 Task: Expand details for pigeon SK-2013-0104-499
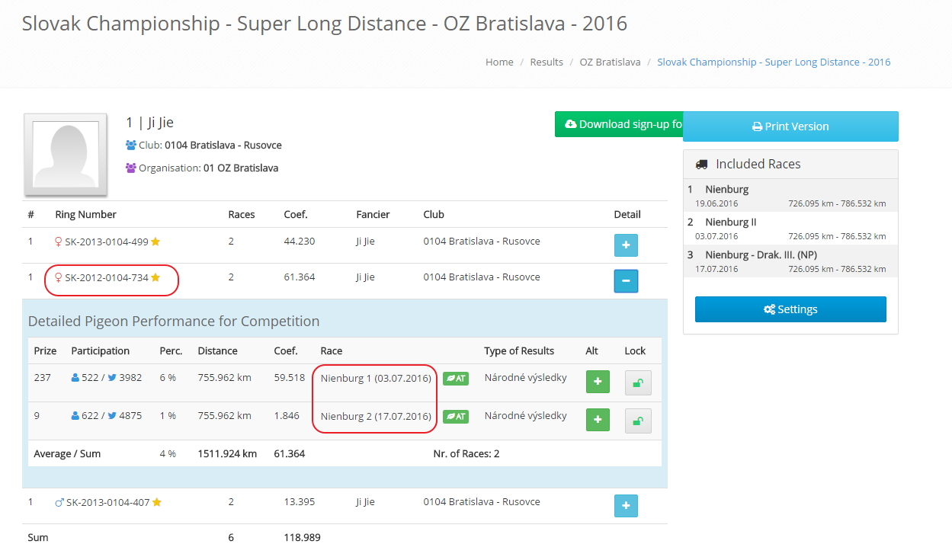point(626,245)
